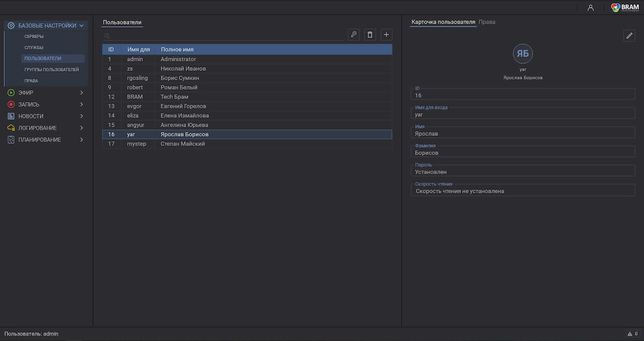Sort by the ID column header
The height and width of the screenshot is (341, 644).
[111, 49]
